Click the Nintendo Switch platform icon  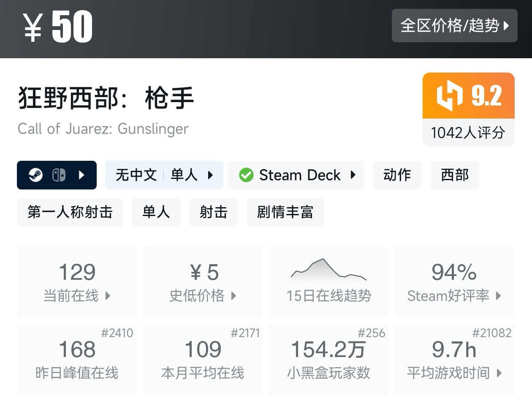click(x=59, y=175)
